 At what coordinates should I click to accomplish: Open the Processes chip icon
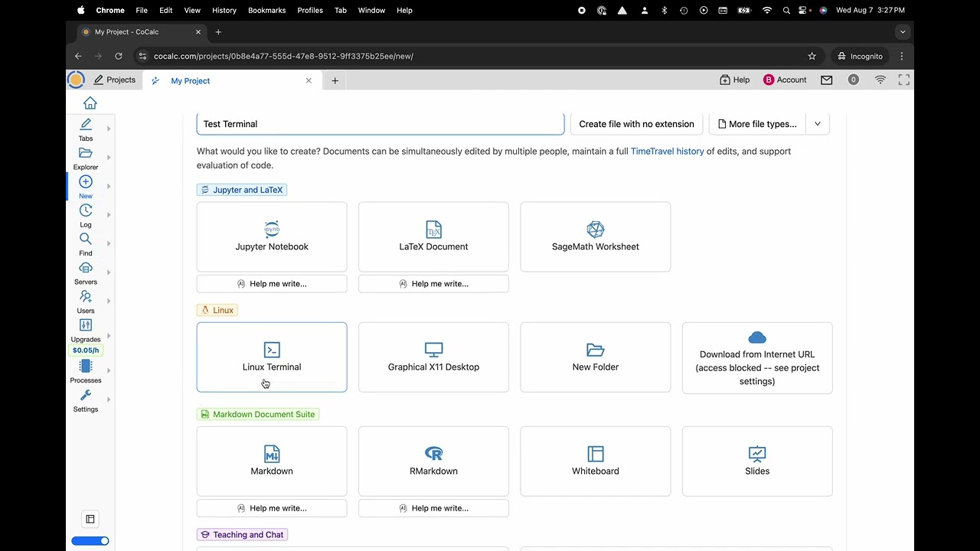86,367
